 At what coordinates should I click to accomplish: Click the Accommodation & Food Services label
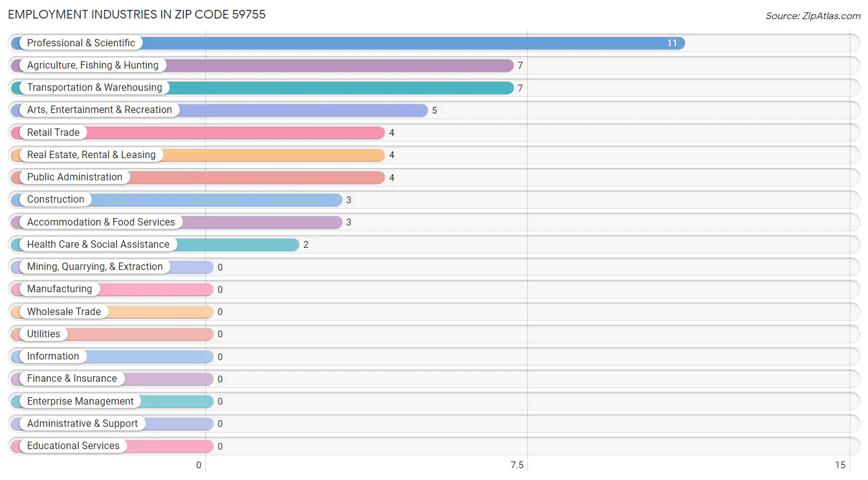pos(101,222)
